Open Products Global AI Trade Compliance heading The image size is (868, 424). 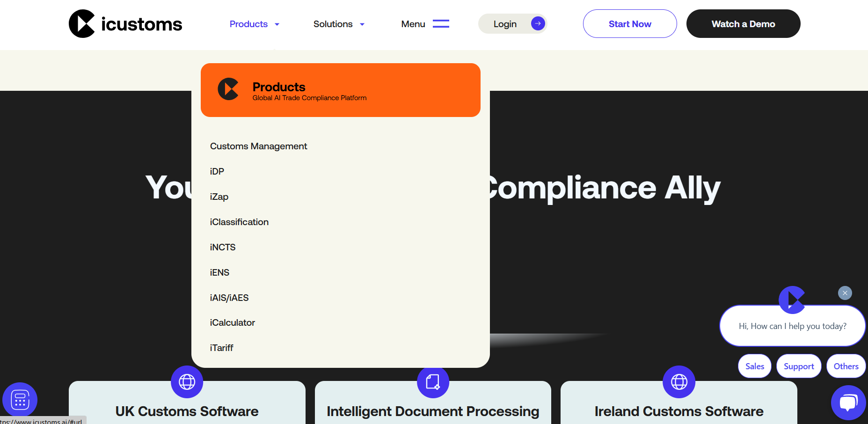pyautogui.click(x=309, y=91)
